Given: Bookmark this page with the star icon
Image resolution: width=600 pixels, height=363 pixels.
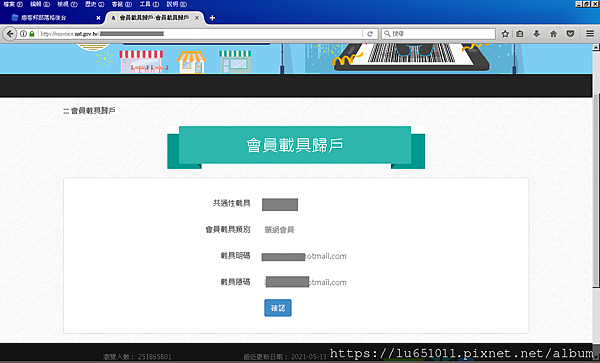Looking at the screenshot, I should pos(505,34).
